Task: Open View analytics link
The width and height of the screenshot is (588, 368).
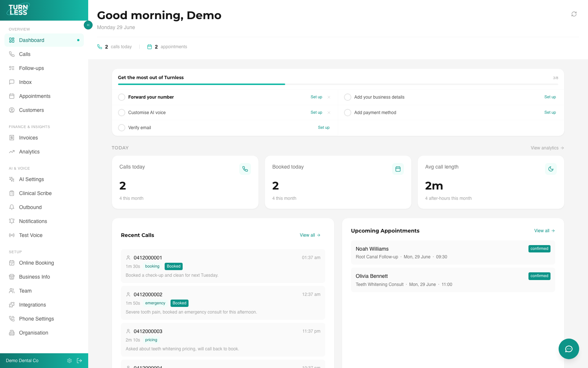Action: [x=547, y=148]
